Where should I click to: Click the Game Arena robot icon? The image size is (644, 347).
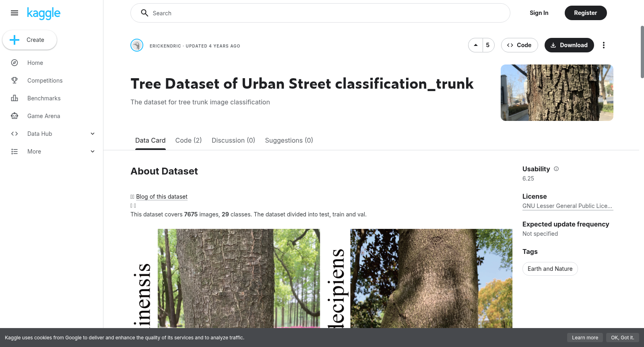[14, 116]
